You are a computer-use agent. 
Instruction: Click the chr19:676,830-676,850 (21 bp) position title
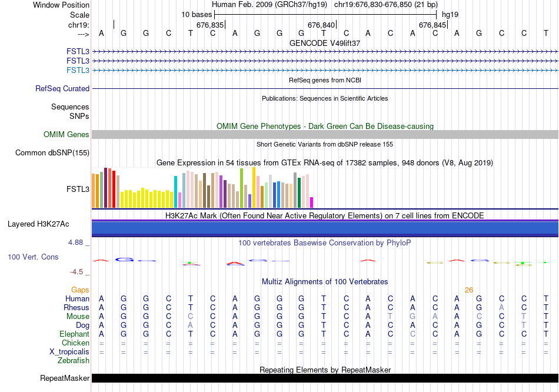(x=386, y=5)
